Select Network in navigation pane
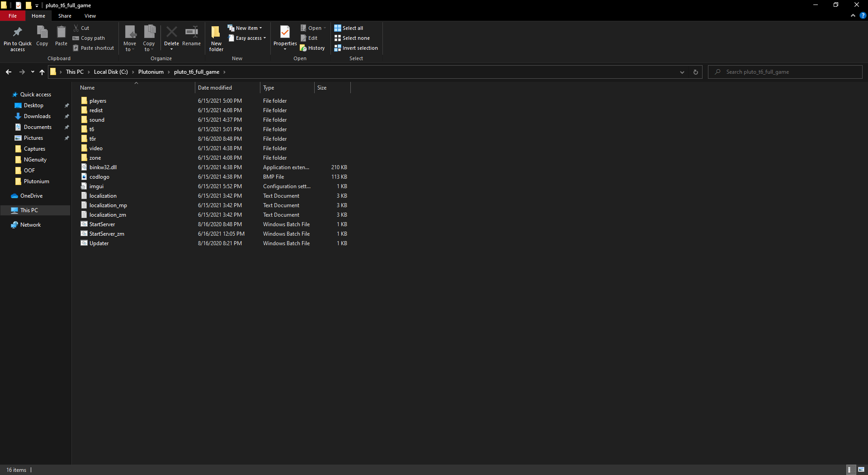 (x=30, y=225)
